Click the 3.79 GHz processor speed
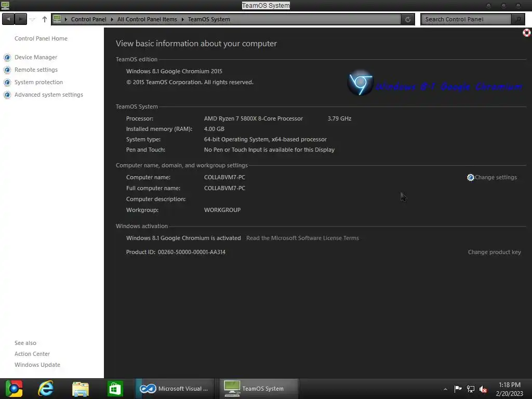Screen dimensions: 532x399 tap(339, 118)
